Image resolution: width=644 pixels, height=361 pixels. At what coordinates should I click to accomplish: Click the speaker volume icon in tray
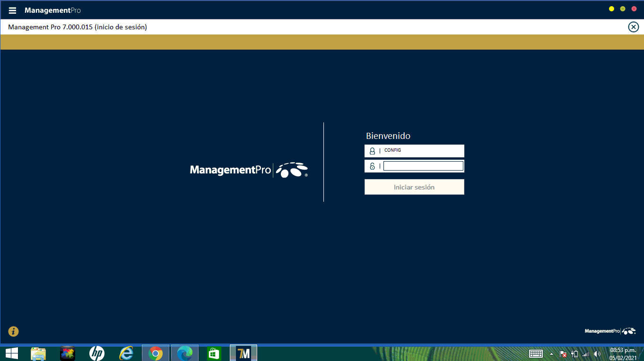pos(597,353)
